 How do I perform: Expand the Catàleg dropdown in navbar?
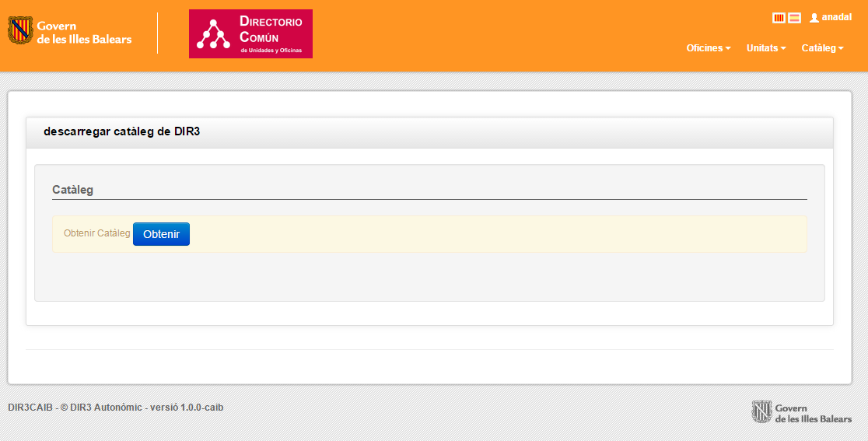point(822,48)
